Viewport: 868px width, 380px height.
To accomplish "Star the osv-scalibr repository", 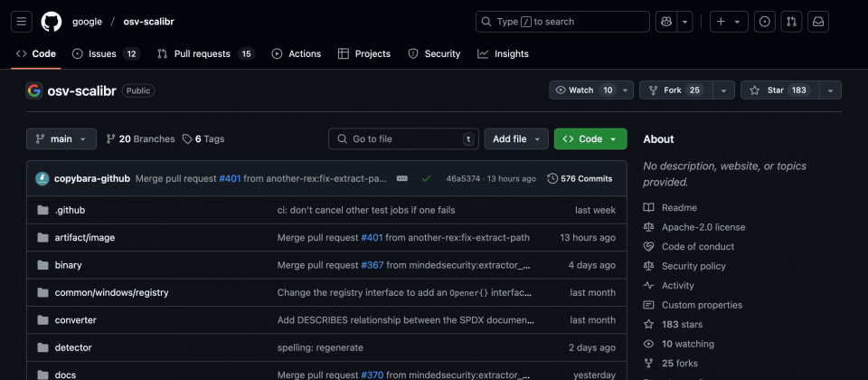I will 779,90.
